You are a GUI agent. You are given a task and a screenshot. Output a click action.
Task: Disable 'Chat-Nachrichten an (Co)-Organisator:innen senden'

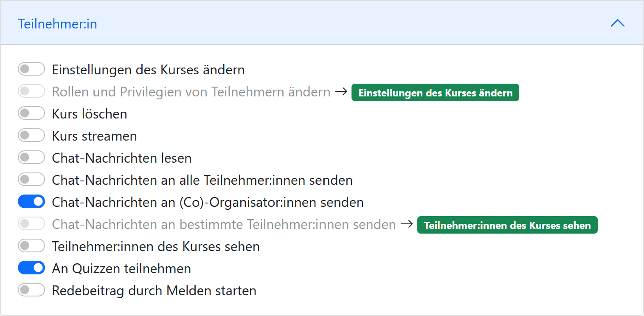point(31,202)
